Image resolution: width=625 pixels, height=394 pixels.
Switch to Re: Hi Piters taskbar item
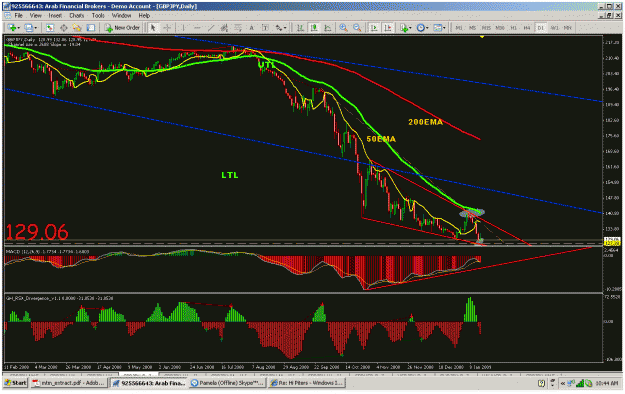click(x=307, y=383)
